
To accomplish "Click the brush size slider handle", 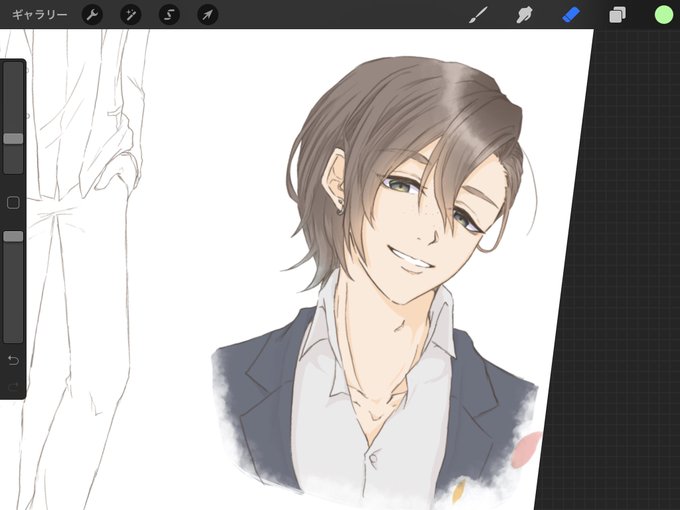I will [13, 139].
